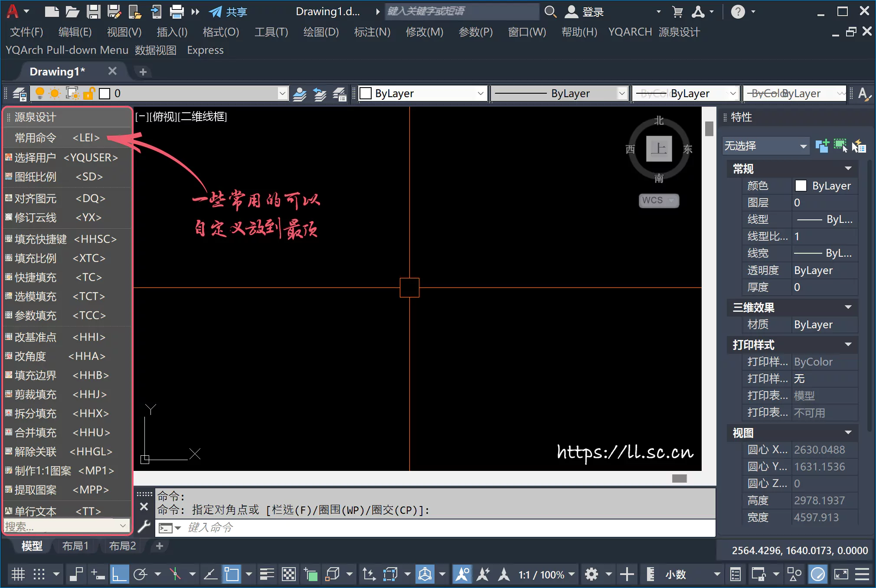Viewport: 876px width, 588px height.
Task: Click the search magnifier icon
Action: point(550,12)
